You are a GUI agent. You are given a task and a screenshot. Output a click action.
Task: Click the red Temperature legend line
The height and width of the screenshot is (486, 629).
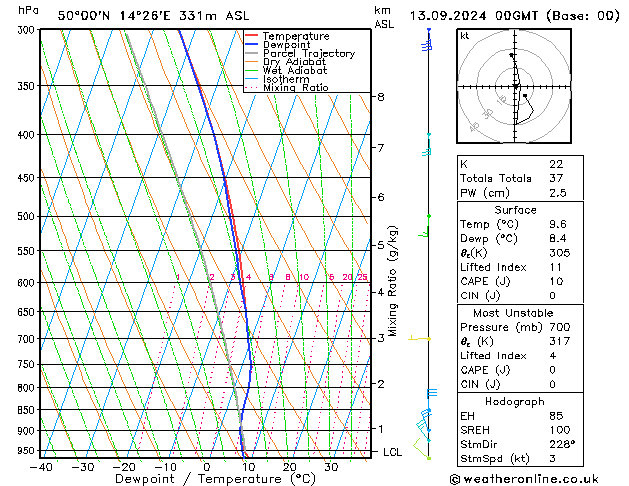pyautogui.click(x=251, y=36)
